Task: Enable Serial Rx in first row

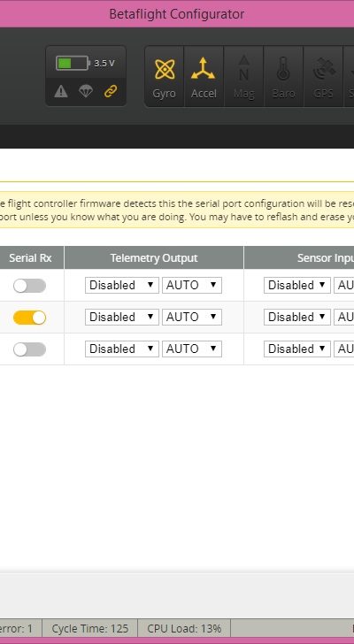Action: coord(29,286)
